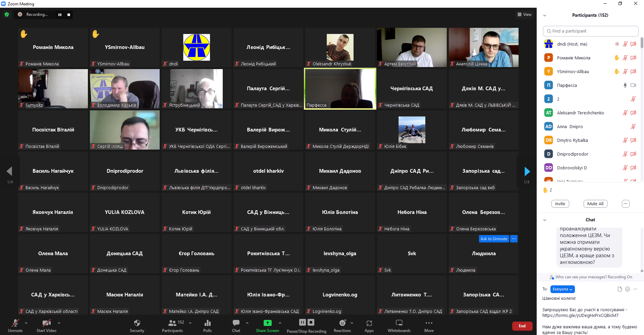
Task: Click the Invite button
Action: point(560,204)
